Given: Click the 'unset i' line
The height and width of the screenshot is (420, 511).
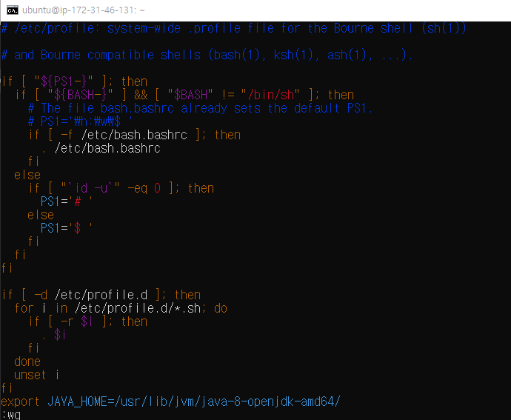Looking at the screenshot, I should (x=37, y=375).
